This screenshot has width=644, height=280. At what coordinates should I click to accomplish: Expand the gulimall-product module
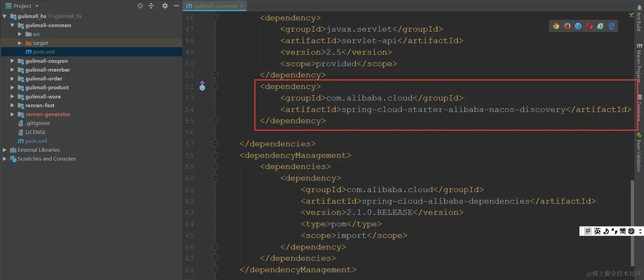[12, 87]
